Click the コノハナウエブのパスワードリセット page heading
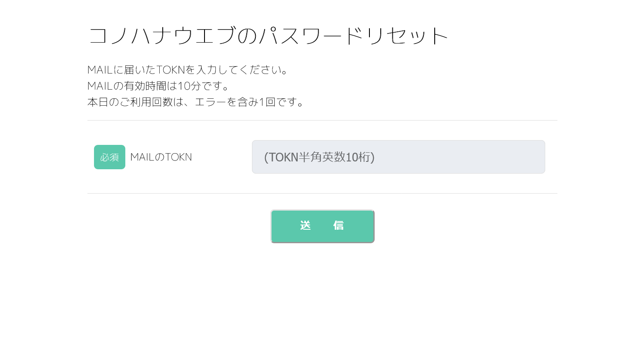The image size is (644, 362). click(268, 36)
